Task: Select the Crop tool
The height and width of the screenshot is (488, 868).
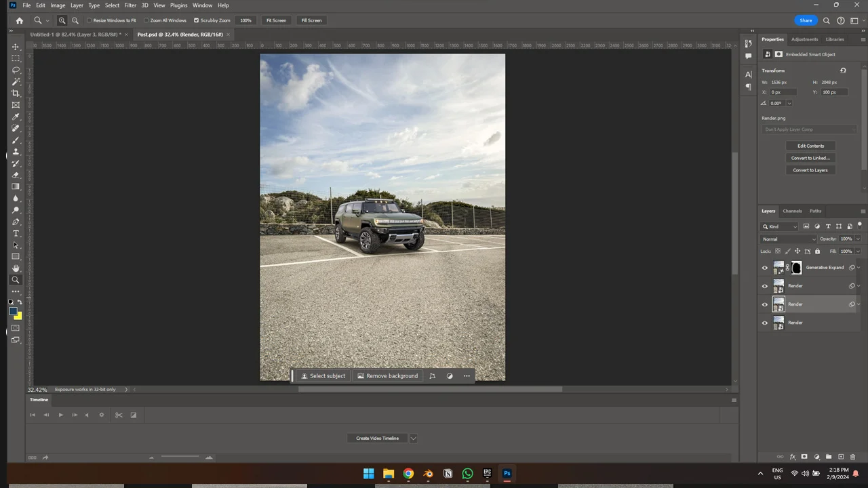Action: 16,93
